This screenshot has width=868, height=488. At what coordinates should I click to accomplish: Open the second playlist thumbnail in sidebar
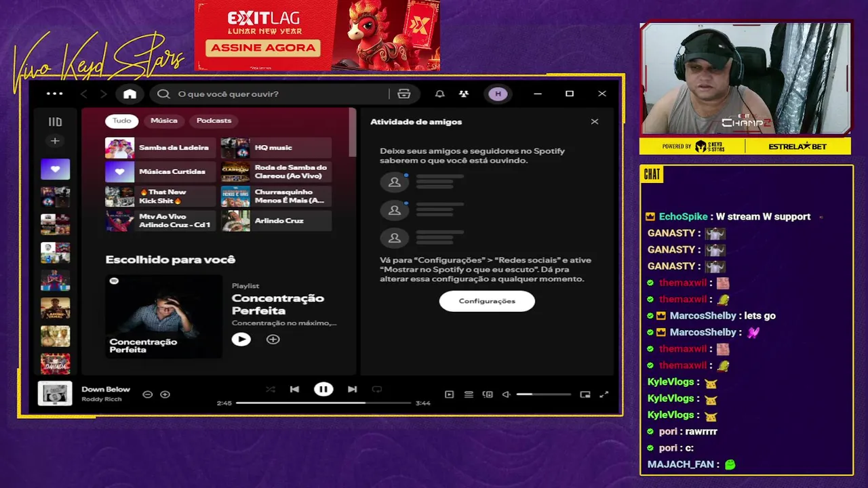(x=55, y=197)
